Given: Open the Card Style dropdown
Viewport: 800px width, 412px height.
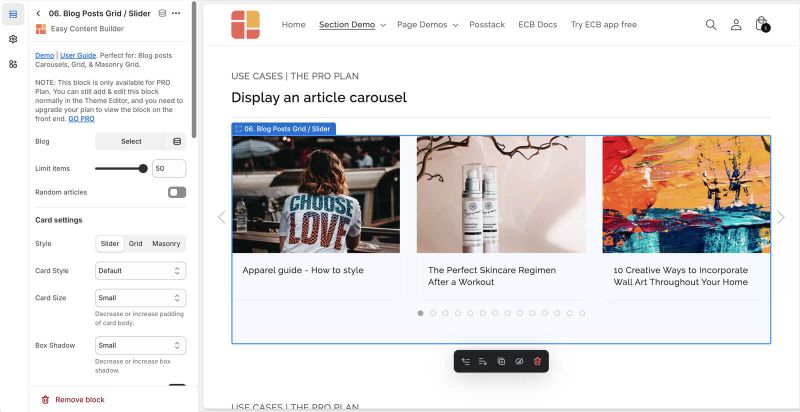Looking at the screenshot, I should tap(140, 271).
